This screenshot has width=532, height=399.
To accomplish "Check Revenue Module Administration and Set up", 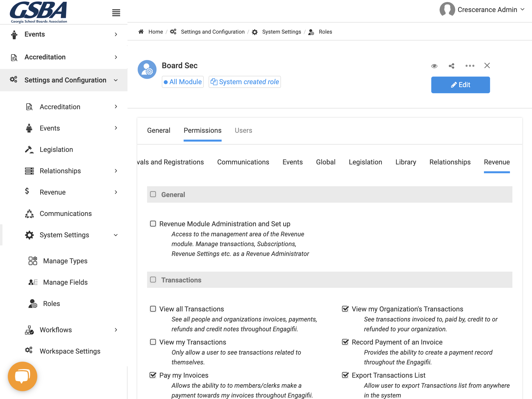I will point(153,224).
